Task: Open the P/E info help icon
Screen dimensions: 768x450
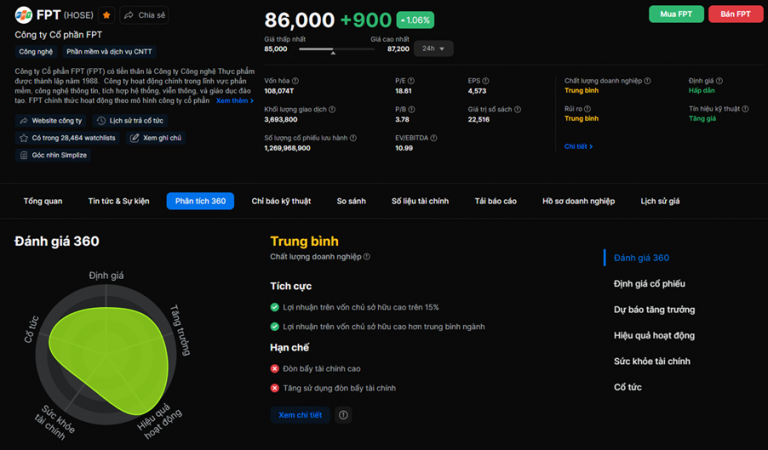Action: (413, 80)
